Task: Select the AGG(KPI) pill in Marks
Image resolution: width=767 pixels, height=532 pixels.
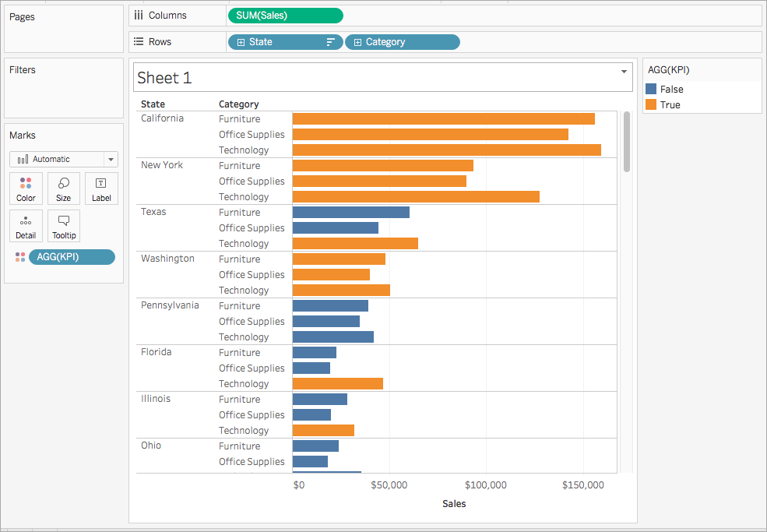Action: click(x=72, y=257)
